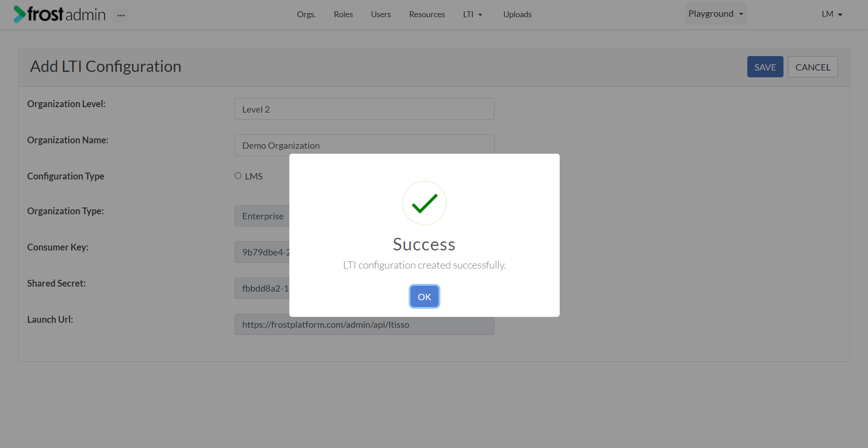Select the LMS radio button

click(x=238, y=176)
